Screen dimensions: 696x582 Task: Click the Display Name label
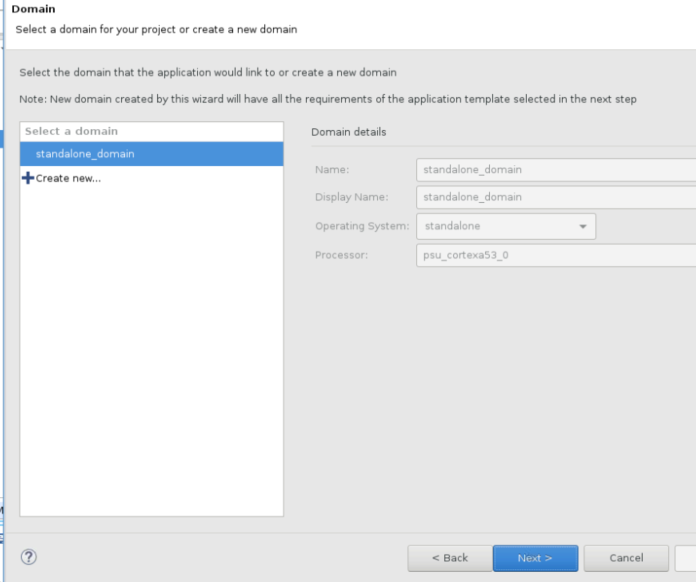(350, 197)
